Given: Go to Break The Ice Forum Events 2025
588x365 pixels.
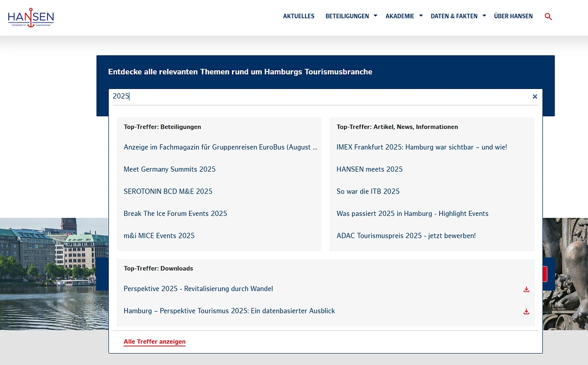Looking at the screenshot, I should (x=175, y=214).
